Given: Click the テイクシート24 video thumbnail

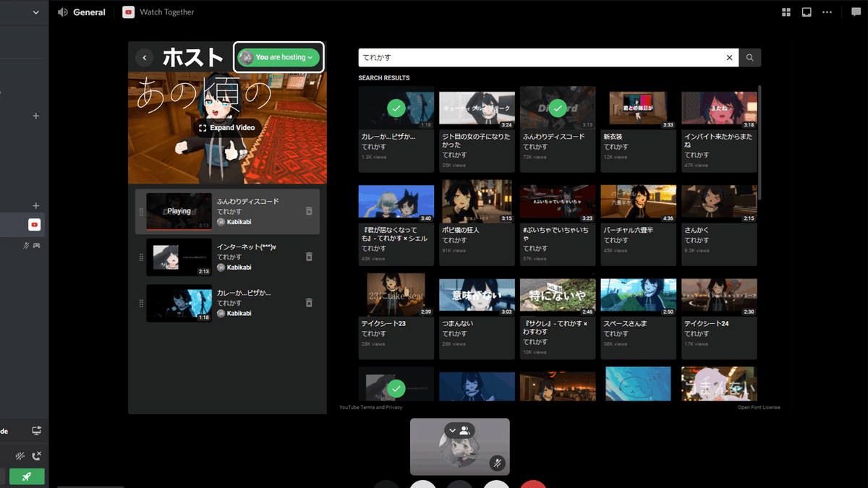Looking at the screenshot, I should click(x=719, y=295).
